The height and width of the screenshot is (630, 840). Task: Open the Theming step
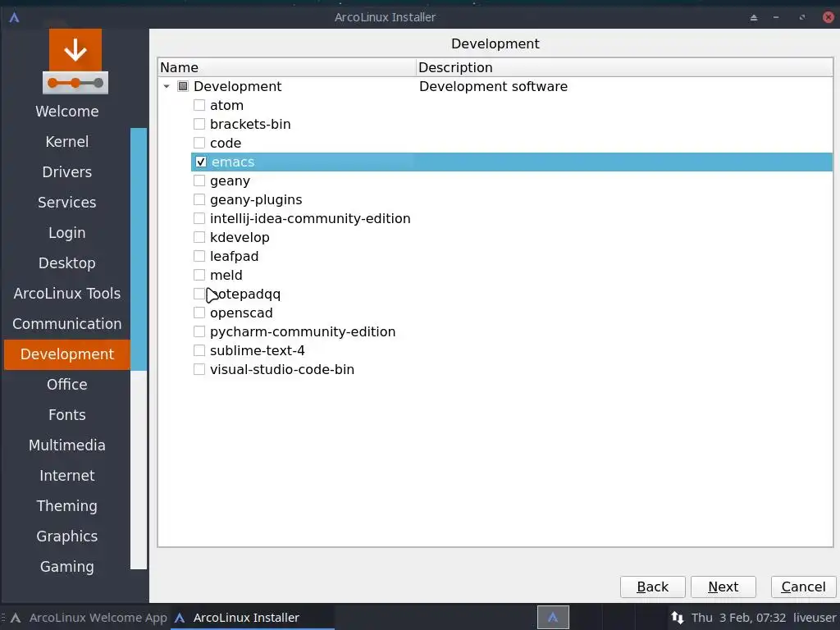click(x=67, y=505)
